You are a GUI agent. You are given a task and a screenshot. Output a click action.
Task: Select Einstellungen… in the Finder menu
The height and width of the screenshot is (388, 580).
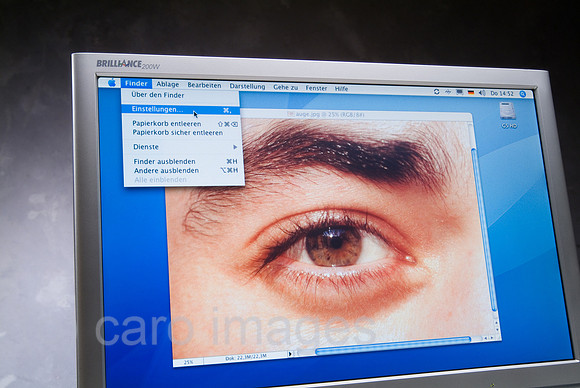[x=181, y=109]
